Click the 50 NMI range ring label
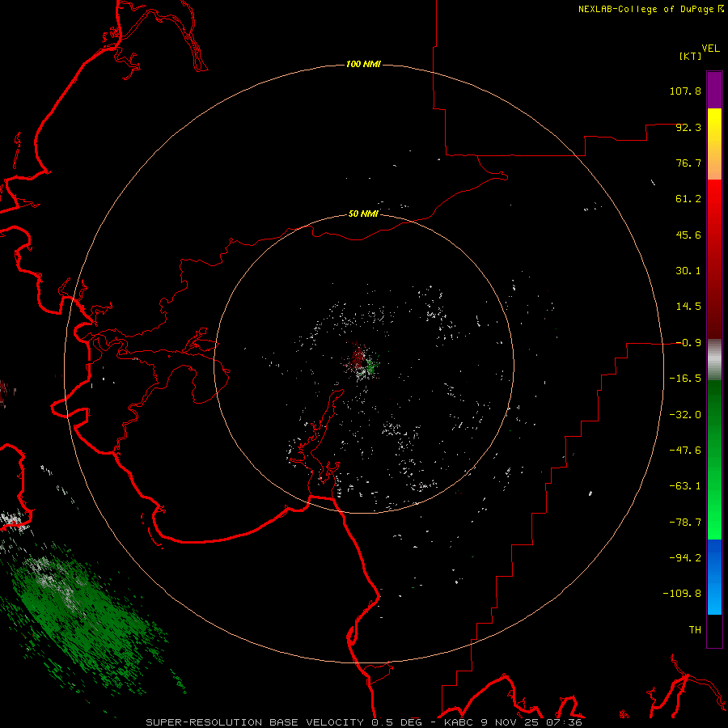The image size is (728, 728). pos(363,214)
